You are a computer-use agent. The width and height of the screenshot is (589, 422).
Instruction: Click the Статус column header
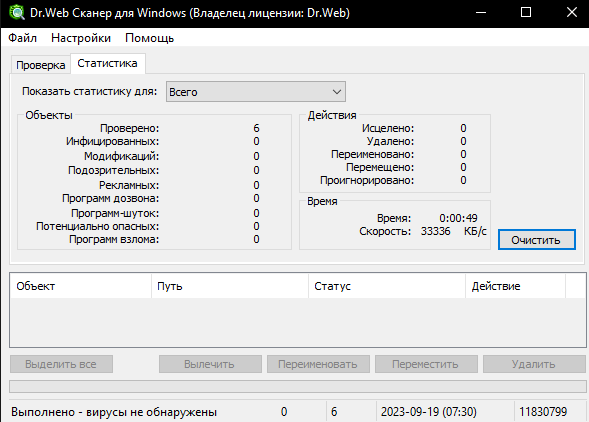[387, 286]
